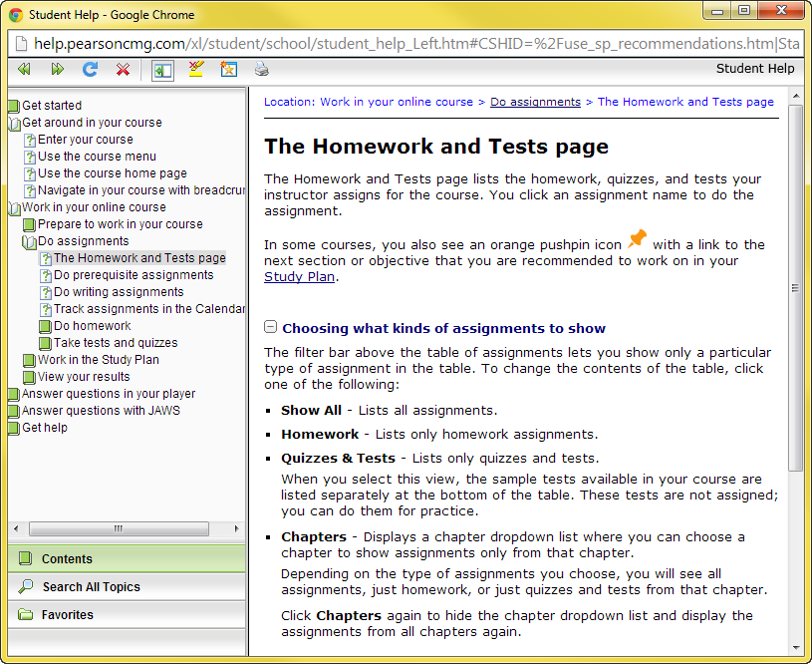The width and height of the screenshot is (812, 664).
Task: Open Track assignments in the Calendar topic
Action: (x=142, y=309)
